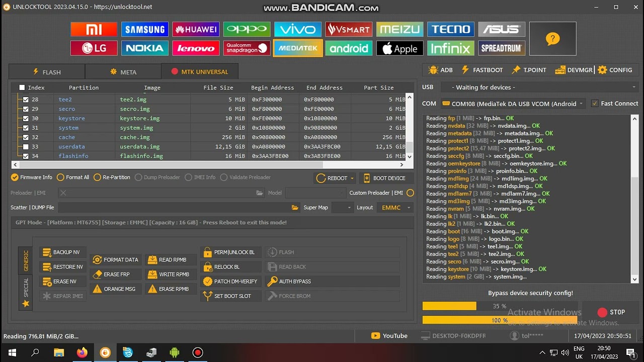Select the Vsmart brand icon
Image resolution: width=644 pixels, height=362 pixels.
pyautogui.click(x=349, y=29)
